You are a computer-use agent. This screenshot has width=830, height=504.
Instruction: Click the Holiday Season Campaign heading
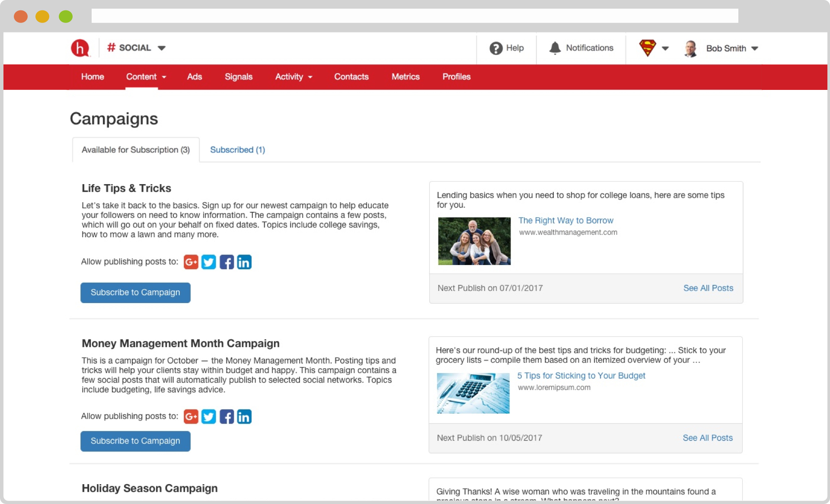point(150,488)
